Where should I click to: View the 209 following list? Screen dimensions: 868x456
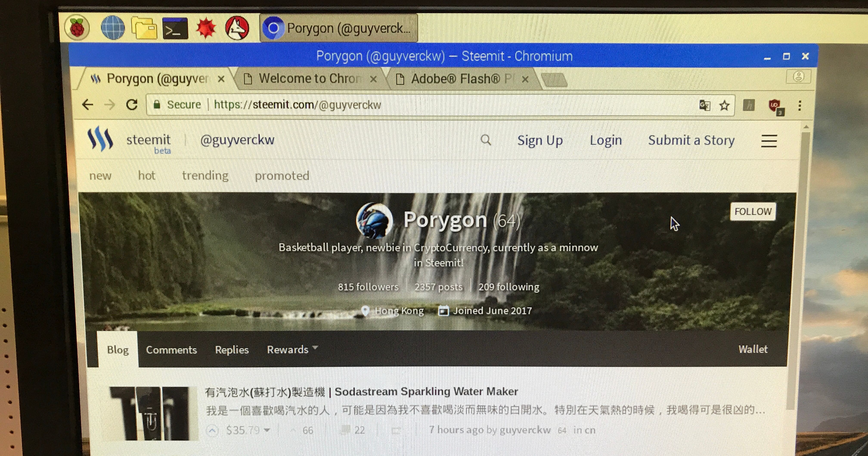click(509, 287)
